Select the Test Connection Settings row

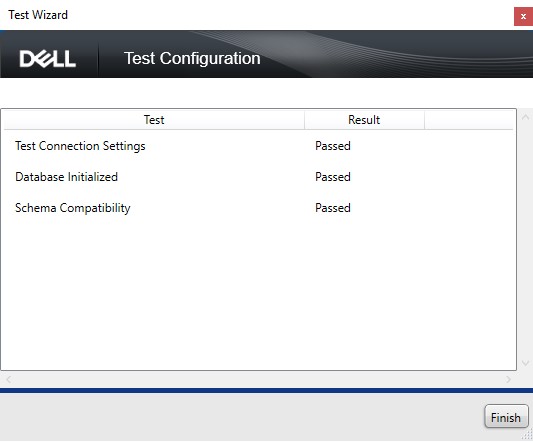tap(258, 146)
